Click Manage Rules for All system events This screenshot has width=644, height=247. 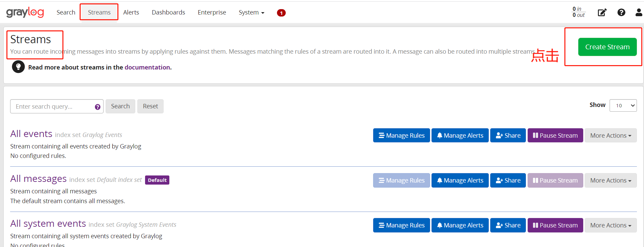pos(401,225)
